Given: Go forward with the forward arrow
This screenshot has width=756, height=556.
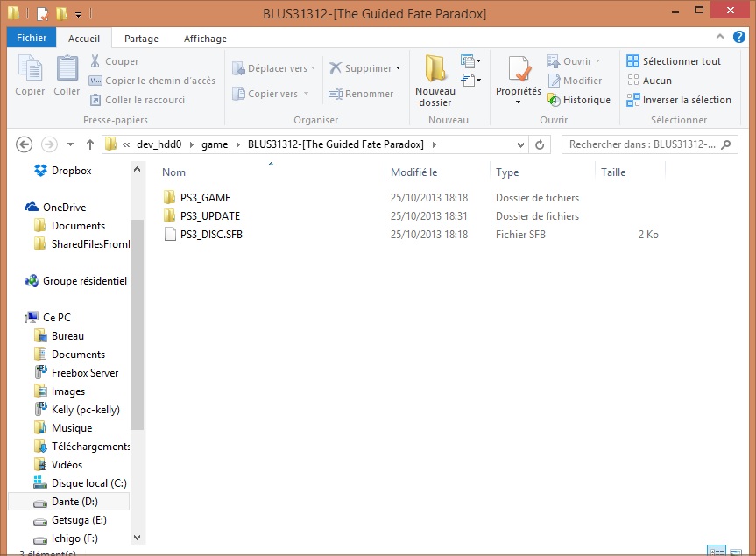Looking at the screenshot, I should tap(49, 144).
